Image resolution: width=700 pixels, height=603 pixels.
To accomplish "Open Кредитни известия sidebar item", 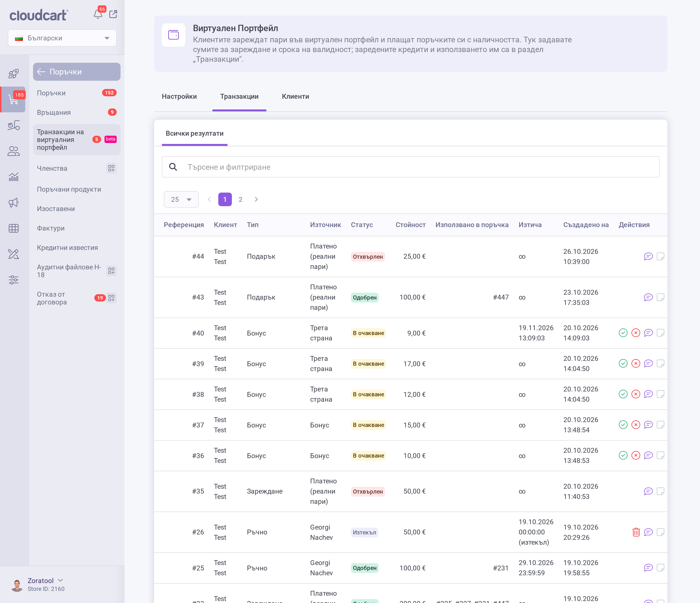I will [x=77, y=248].
